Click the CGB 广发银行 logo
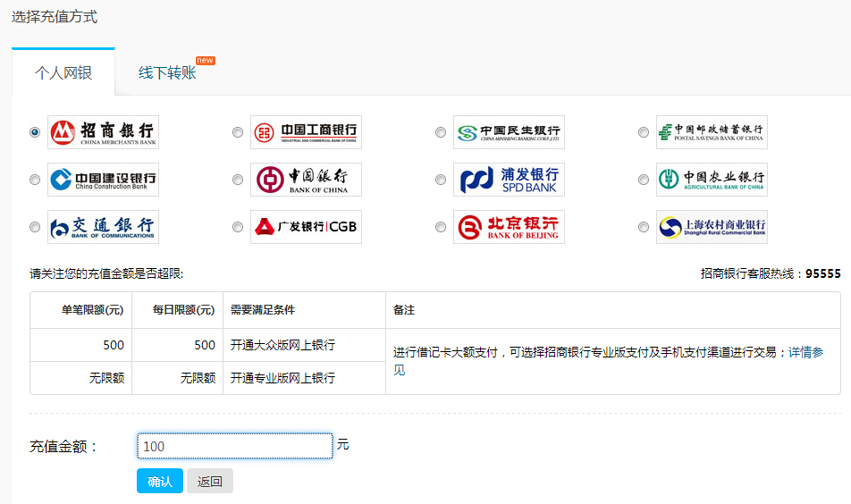 (306, 227)
